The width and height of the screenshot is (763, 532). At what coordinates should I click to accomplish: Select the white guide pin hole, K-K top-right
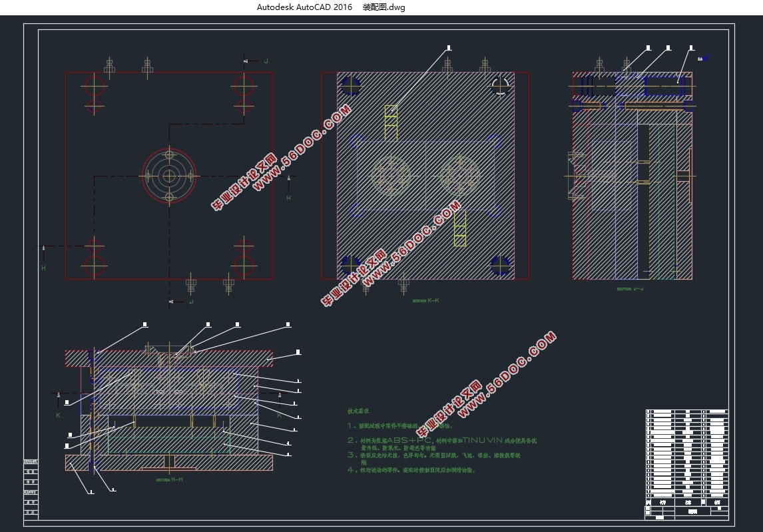pos(500,85)
